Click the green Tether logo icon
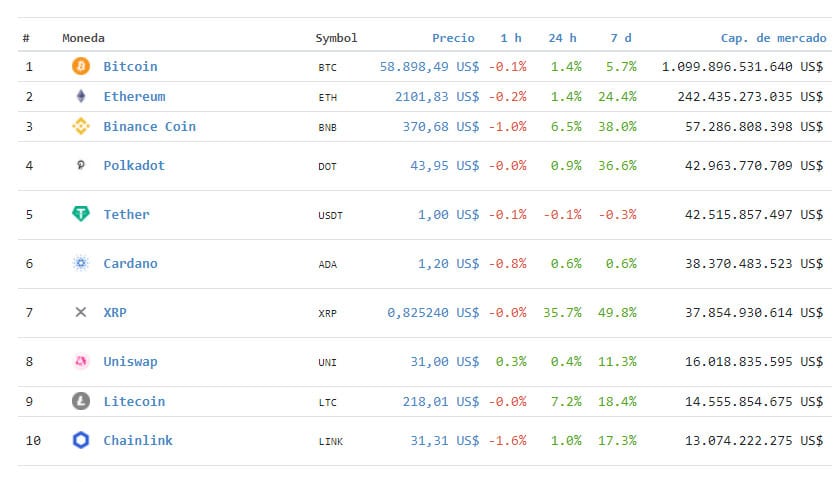This screenshot has width=836, height=482. (81, 214)
